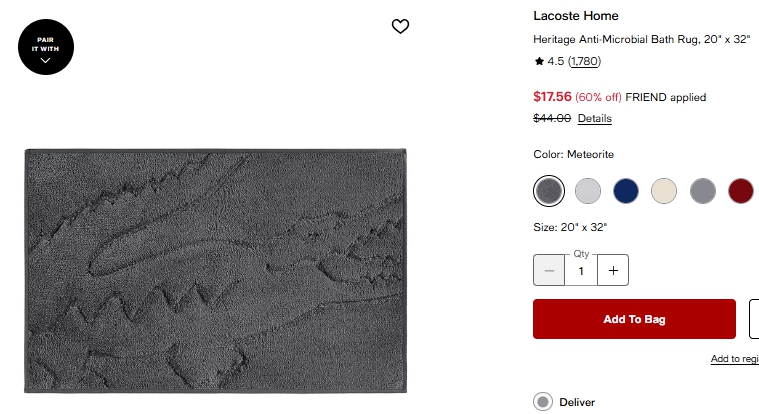Expand the Pair It With button
The height and width of the screenshot is (414, 759).
pos(46,47)
